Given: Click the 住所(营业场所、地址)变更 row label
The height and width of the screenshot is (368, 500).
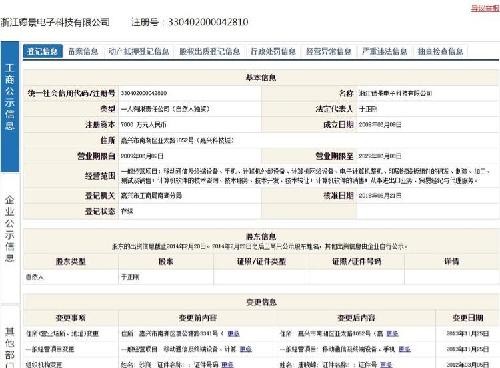Looking at the screenshot, I should pyautogui.click(x=62, y=333).
